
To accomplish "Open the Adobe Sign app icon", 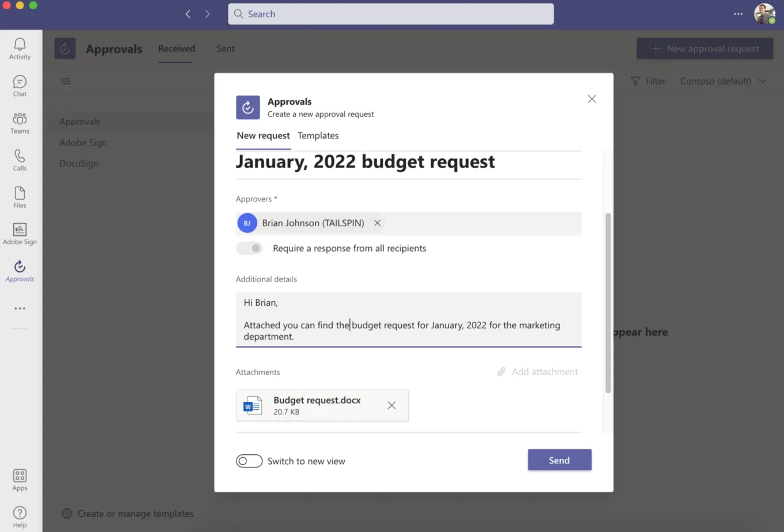I will pyautogui.click(x=20, y=229).
